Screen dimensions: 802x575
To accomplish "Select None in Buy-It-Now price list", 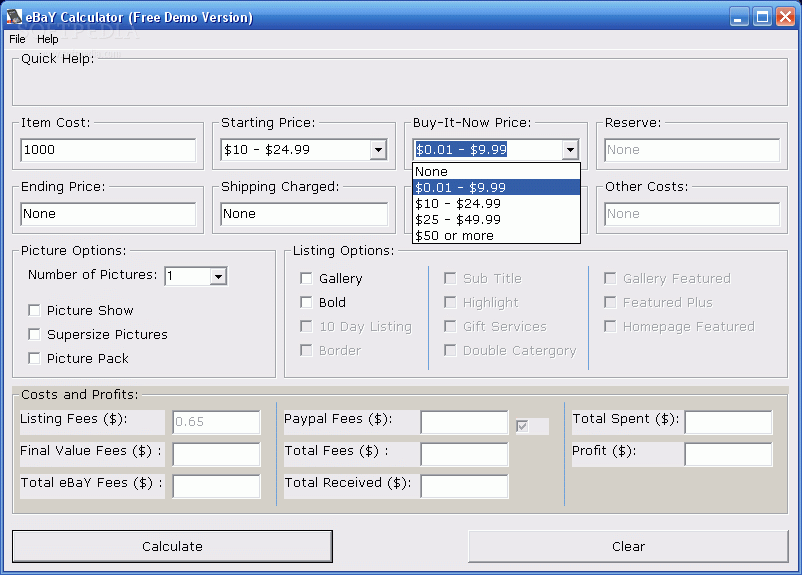I will (496, 171).
